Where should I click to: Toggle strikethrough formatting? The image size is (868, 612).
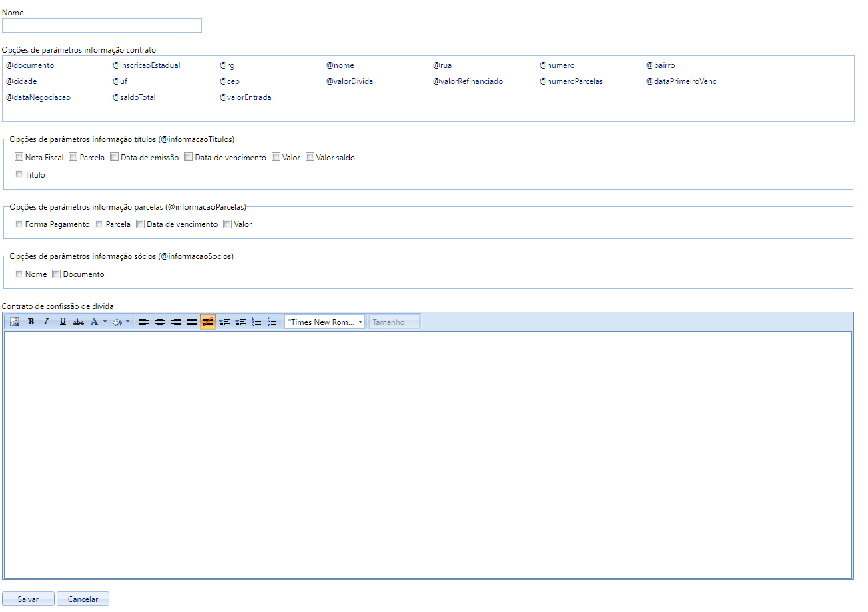[79, 322]
